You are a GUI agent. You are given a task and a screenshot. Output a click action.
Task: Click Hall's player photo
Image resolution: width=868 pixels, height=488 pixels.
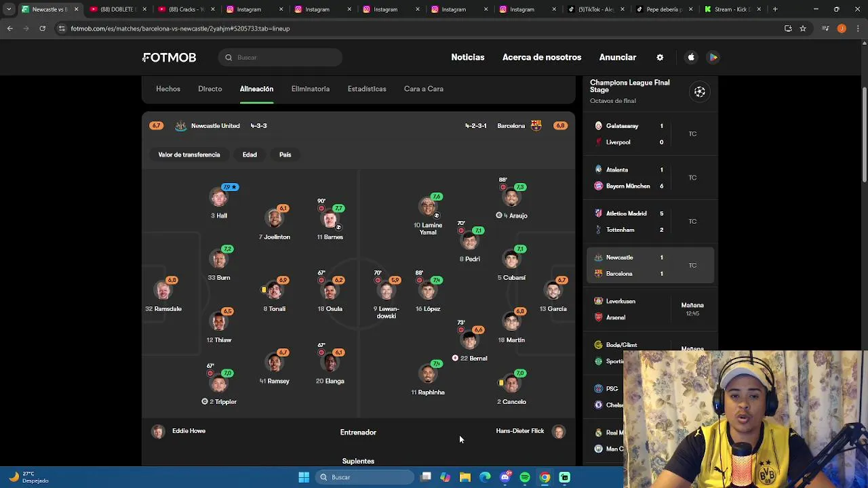(218, 198)
